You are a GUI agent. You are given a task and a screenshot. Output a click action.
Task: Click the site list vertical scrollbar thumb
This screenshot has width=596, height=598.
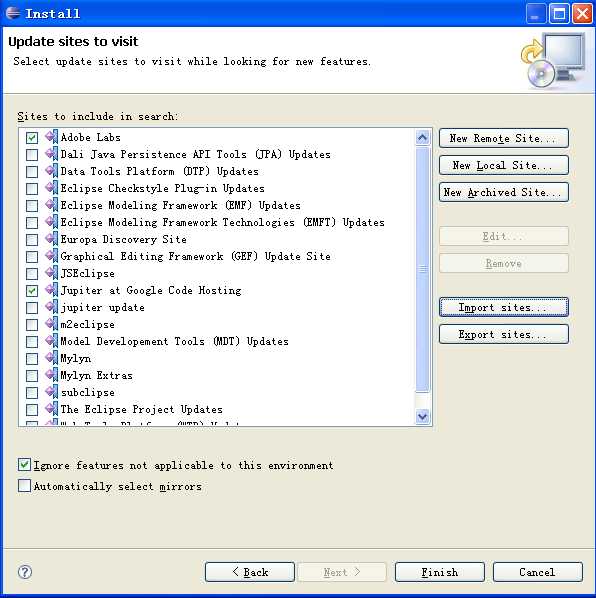coord(423,270)
